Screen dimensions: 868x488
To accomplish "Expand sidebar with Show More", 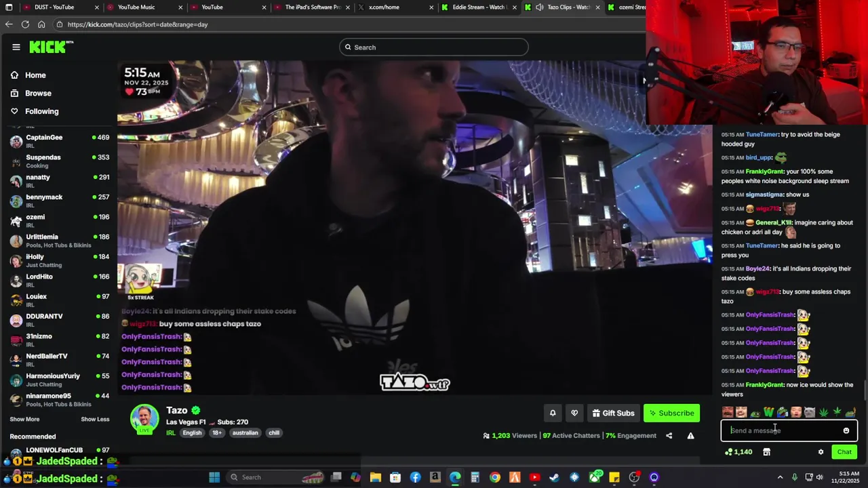I will click(x=24, y=420).
